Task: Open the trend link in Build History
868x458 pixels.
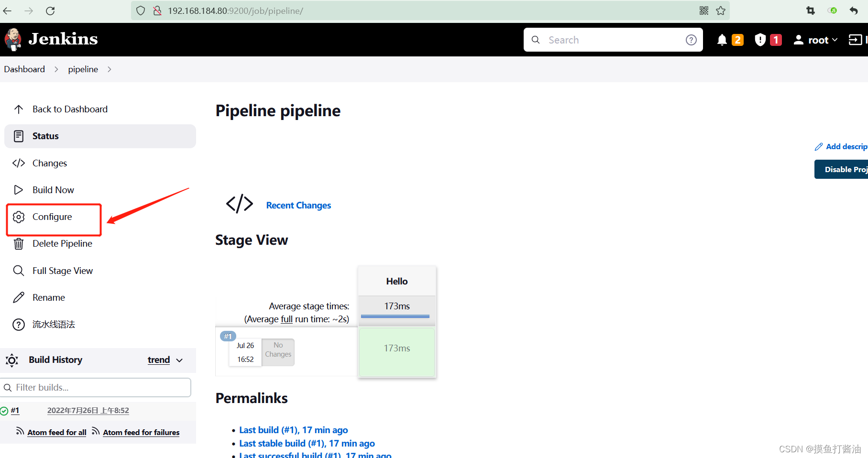Action: point(159,360)
